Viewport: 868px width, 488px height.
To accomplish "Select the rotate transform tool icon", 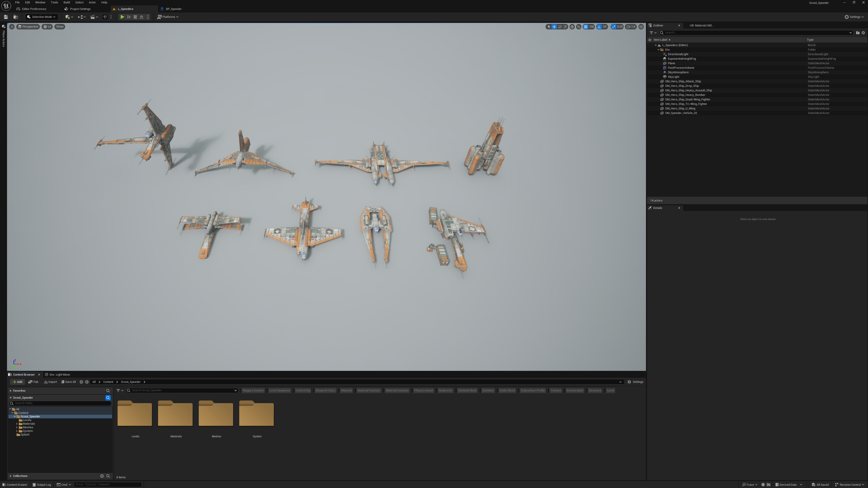I will (560, 27).
